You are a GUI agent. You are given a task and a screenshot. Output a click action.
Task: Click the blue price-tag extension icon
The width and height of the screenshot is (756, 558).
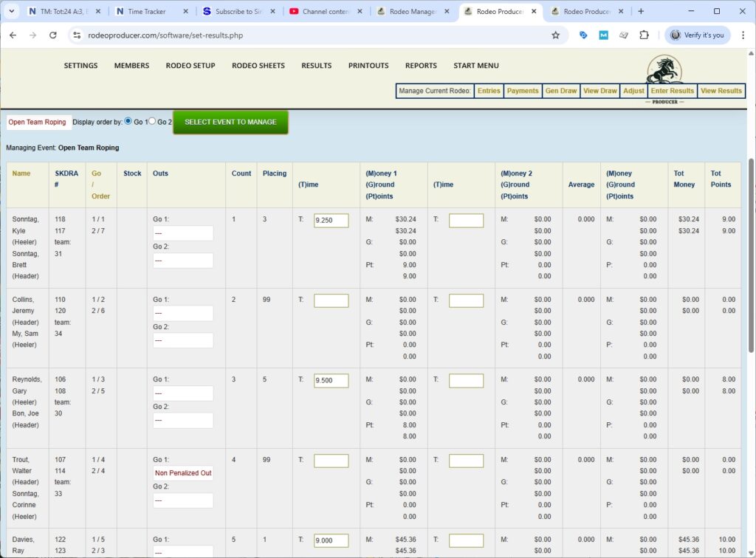click(x=583, y=35)
